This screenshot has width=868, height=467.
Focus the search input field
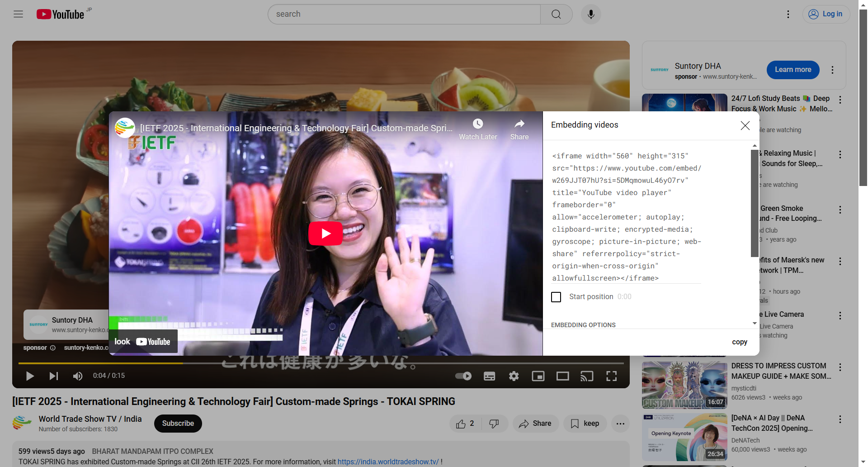[x=404, y=14]
